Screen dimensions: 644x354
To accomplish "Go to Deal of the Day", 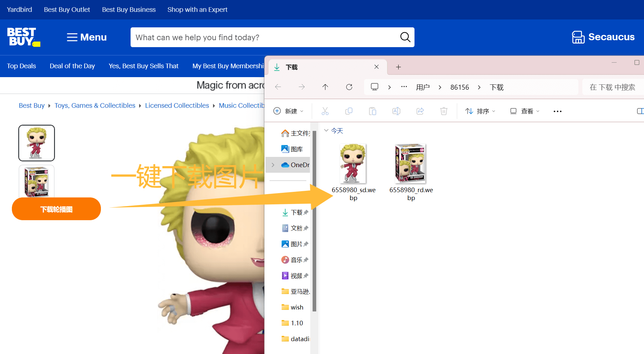I will coord(72,66).
